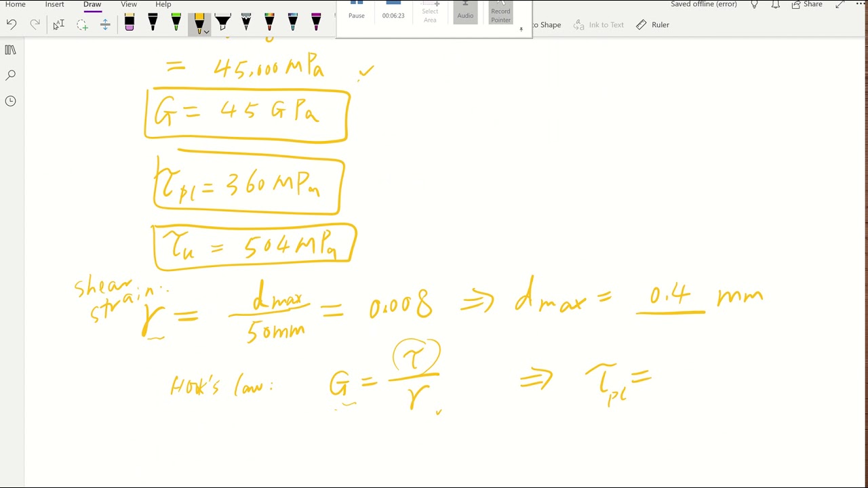Activate the Lasso Select tool
Screen dimensions: 868x488
(x=82, y=25)
